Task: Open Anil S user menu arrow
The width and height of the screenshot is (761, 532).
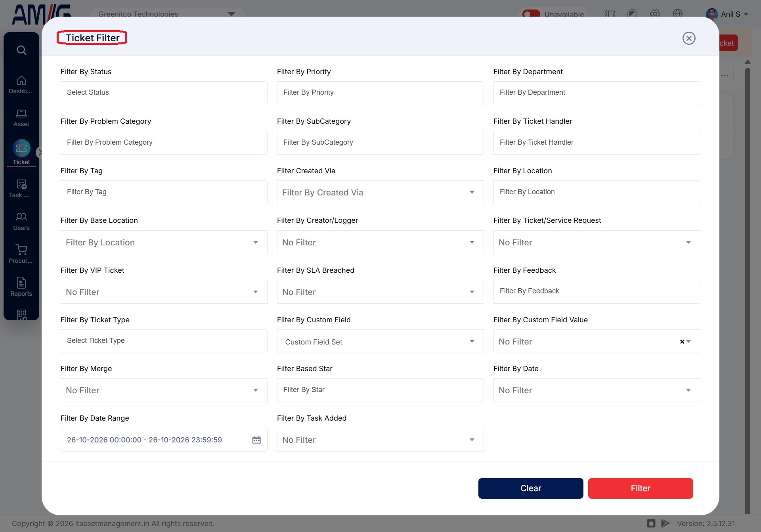Action: (x=746, y=14)
